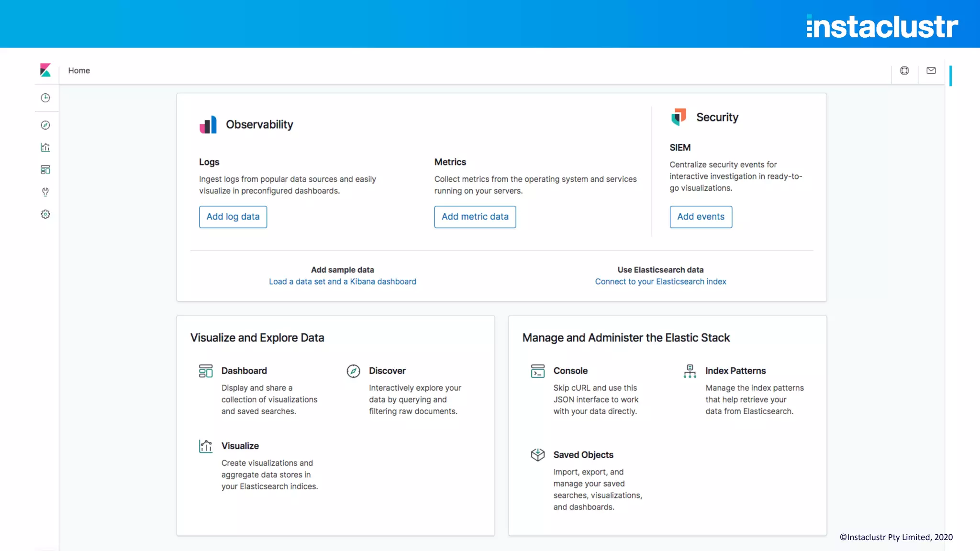Open the Saved Objects title link
The height and width of the screenshot is (551, 980).
pos(583,455)
